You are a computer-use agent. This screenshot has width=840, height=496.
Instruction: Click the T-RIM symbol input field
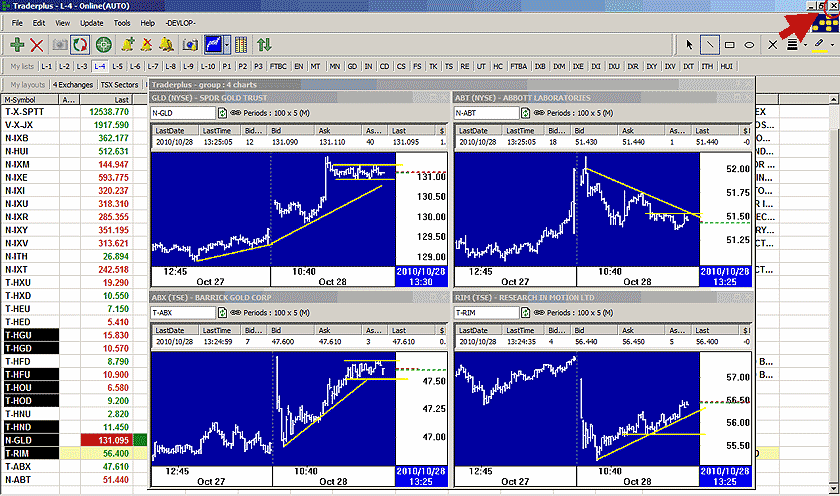[486, 313]
